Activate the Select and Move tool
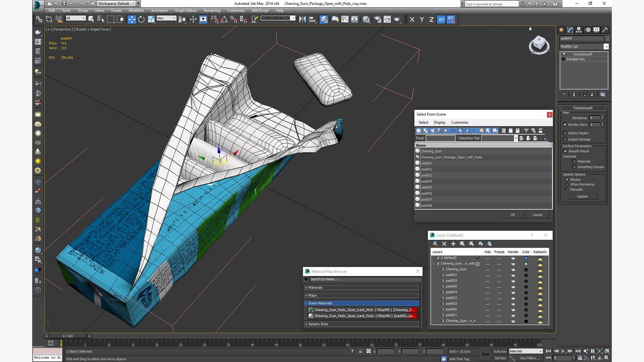The height and width of the screenshot is (362, 644). coord(132,19)
